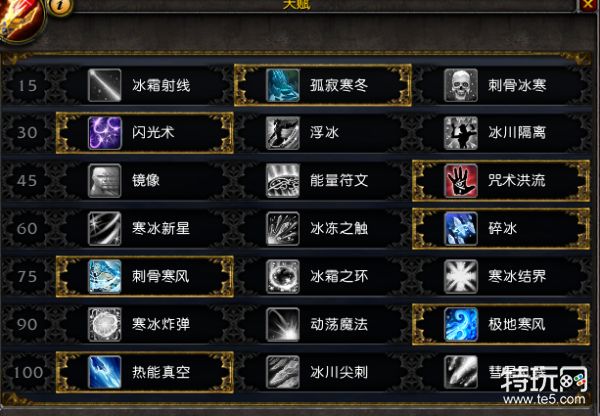Select the 碎冰 talent option
Image resolution: width=600 pixels, height=416 pixels.
coord(501,228)
